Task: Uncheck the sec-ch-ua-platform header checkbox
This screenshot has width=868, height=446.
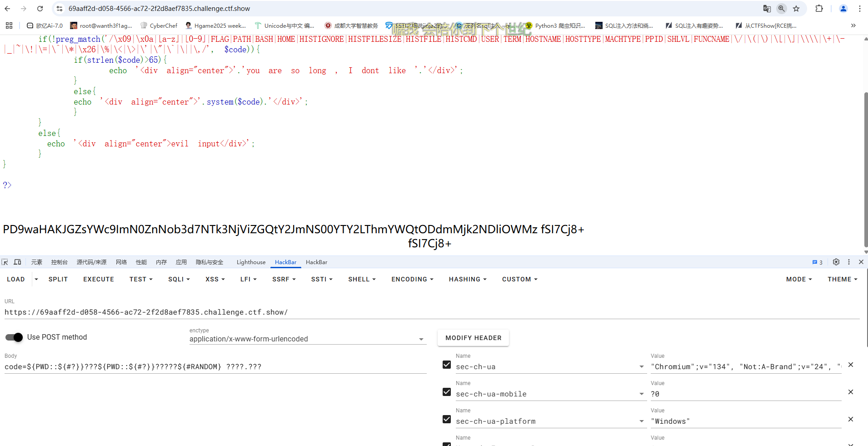Action: [x=447, y=419]
